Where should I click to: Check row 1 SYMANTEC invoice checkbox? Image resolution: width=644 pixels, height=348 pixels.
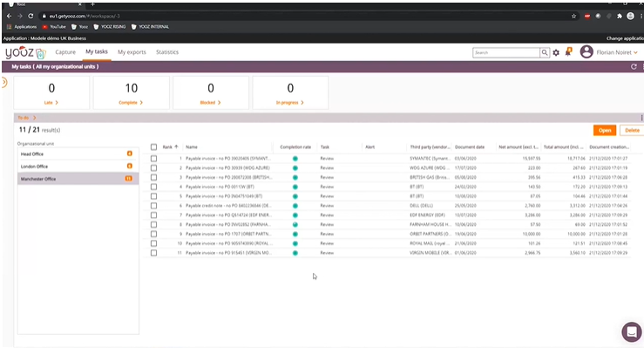153,159
